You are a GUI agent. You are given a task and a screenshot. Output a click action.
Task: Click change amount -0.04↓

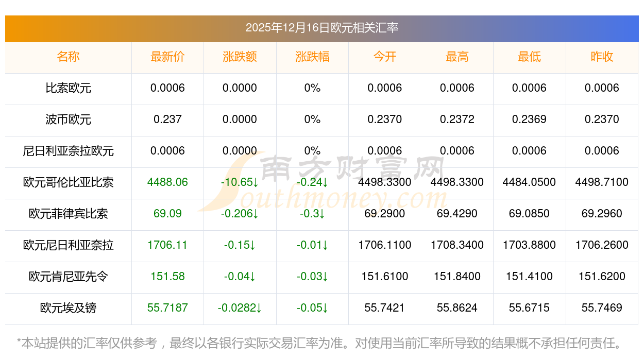tap(240, 277)
